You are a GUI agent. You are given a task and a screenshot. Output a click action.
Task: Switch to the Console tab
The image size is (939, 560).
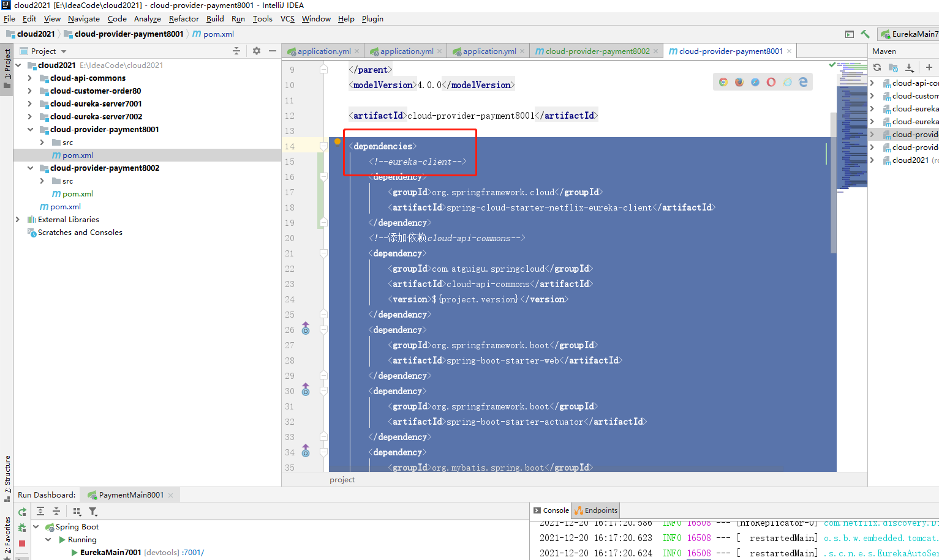(551, 510)
